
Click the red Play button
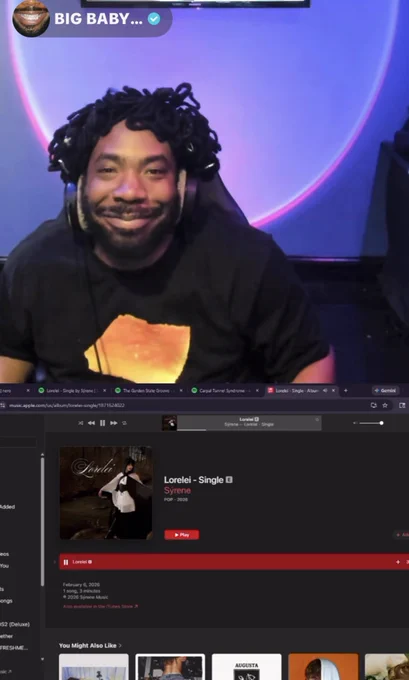tap(182, 535)
